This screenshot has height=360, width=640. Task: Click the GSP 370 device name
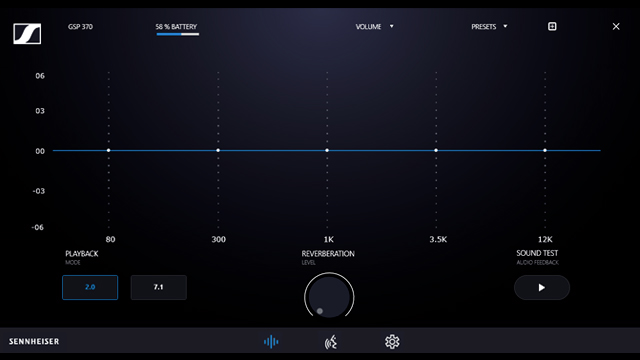80,27
